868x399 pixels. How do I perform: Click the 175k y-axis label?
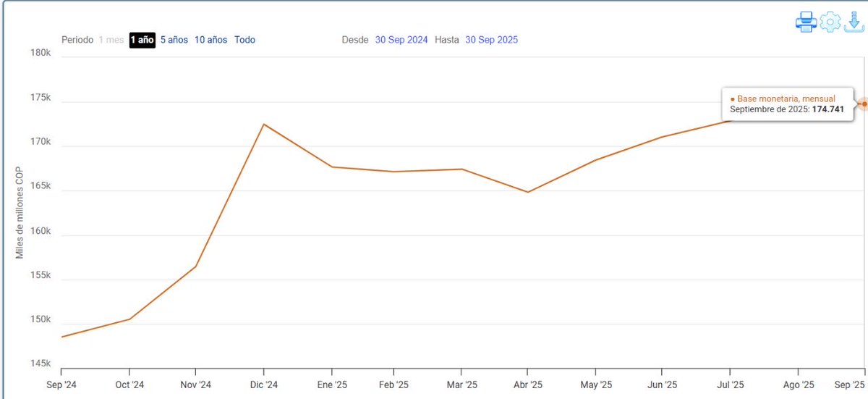coord(40,97)
